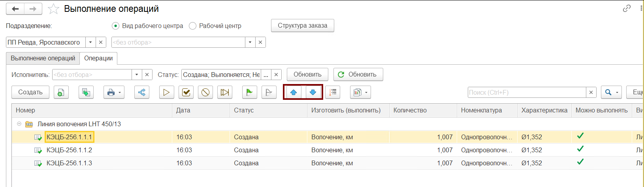644x187 pixels.
Task: Click the blue move-down arrow icon
Action: coord(313,92)
